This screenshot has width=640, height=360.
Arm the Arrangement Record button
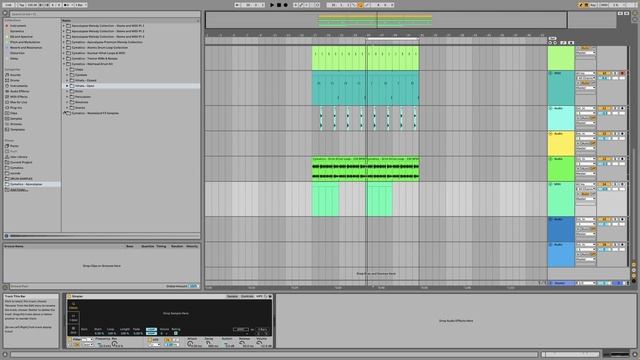pos(286,5)
